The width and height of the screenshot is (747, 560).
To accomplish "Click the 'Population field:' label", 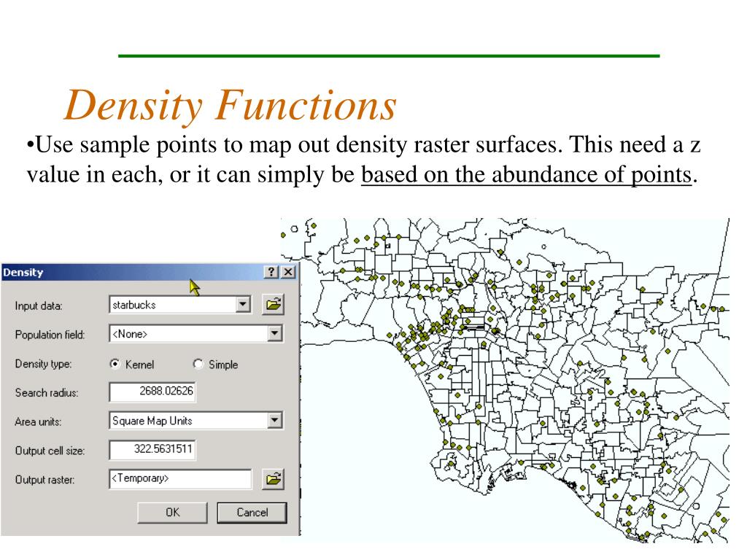I will pos(50,335).
